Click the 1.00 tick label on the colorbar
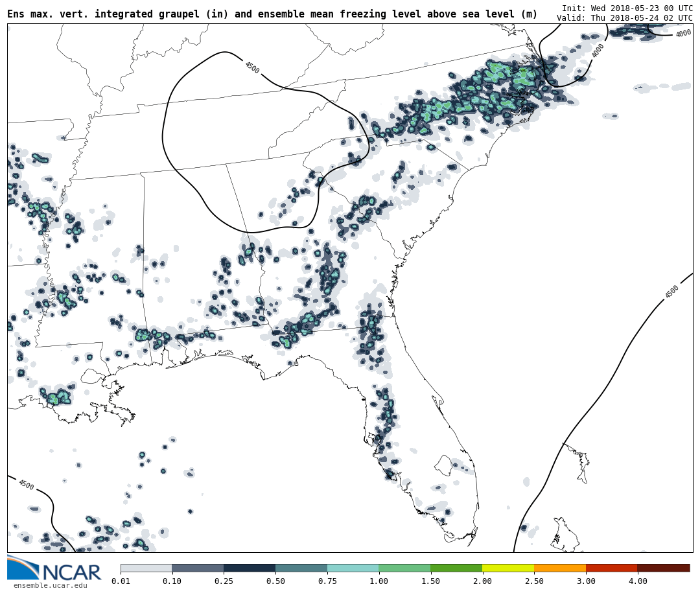700x593 pixels. [379, 581]
